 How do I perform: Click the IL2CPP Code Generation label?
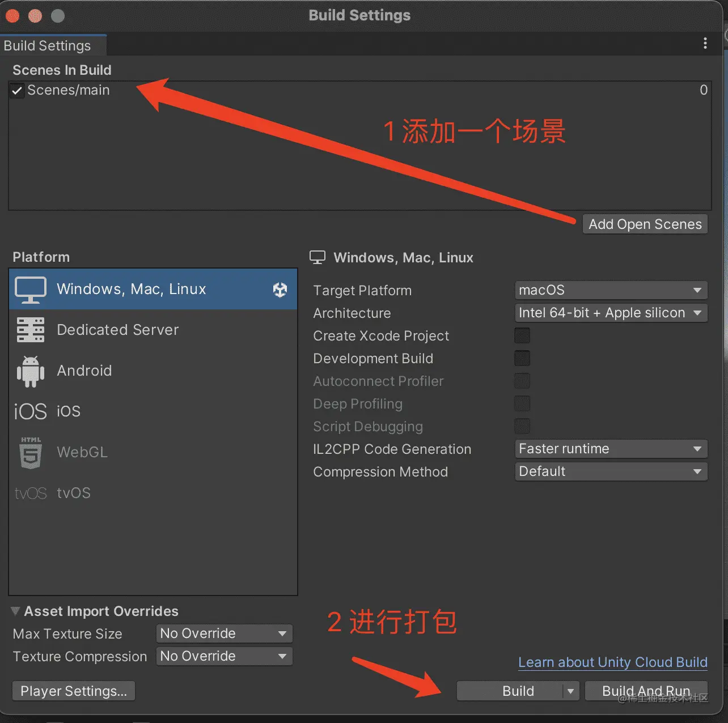click(x=392, y=449)
